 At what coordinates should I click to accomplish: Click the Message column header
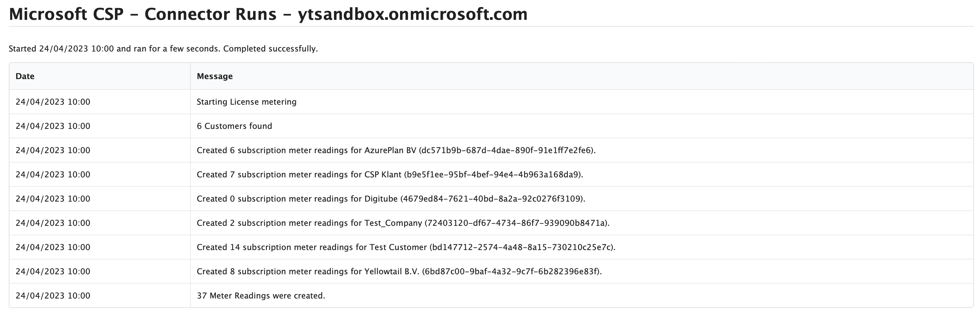[215, 76]
